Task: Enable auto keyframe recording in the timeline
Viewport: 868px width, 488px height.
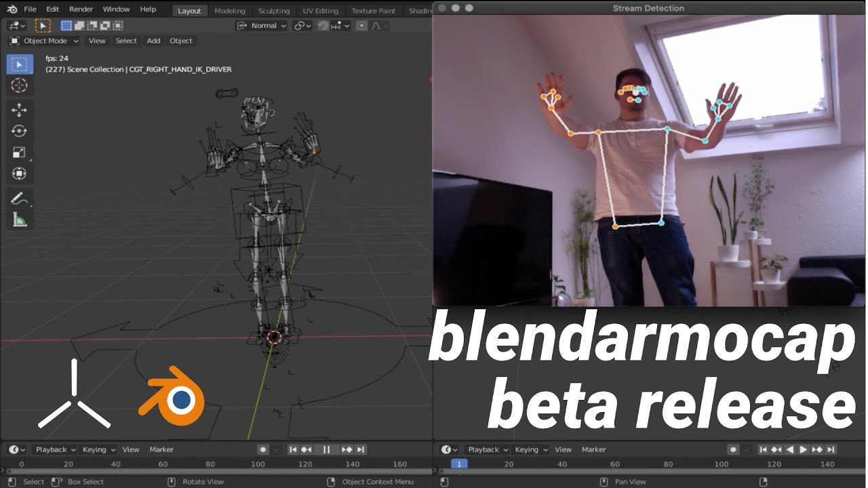Action: coord(262,449)
